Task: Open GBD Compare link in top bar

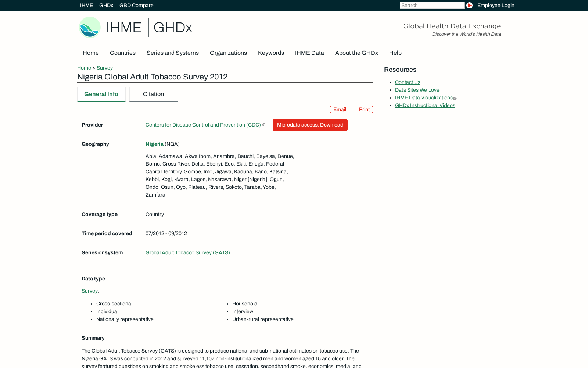Action: [136, 5]
